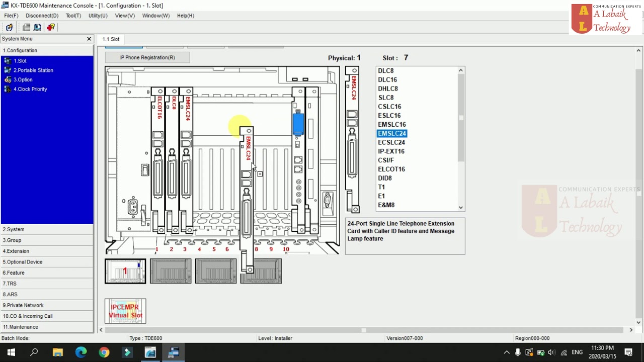Screen dimensions: 644x362
Task: Select ELCOT16 in the card list
Action: pos(391,169)
